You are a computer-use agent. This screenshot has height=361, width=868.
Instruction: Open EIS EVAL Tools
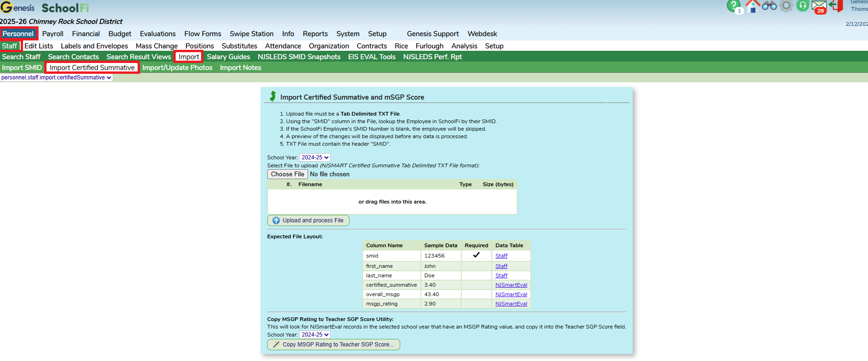(x=372, y=57)
